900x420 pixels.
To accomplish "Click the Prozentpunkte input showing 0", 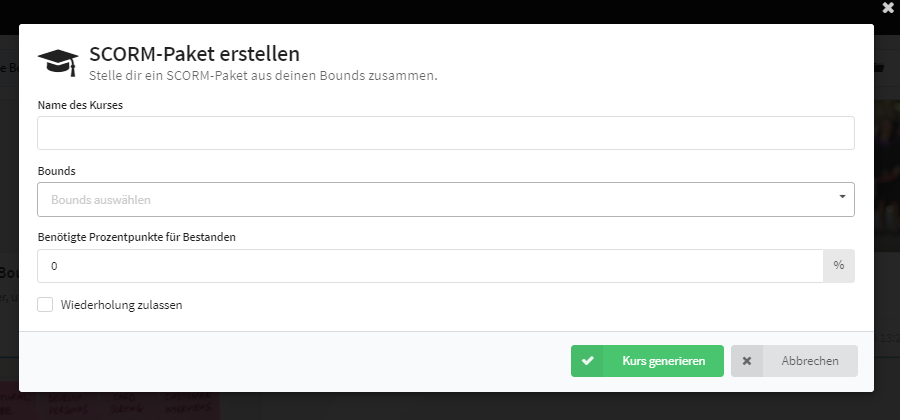I will (430, 266).
